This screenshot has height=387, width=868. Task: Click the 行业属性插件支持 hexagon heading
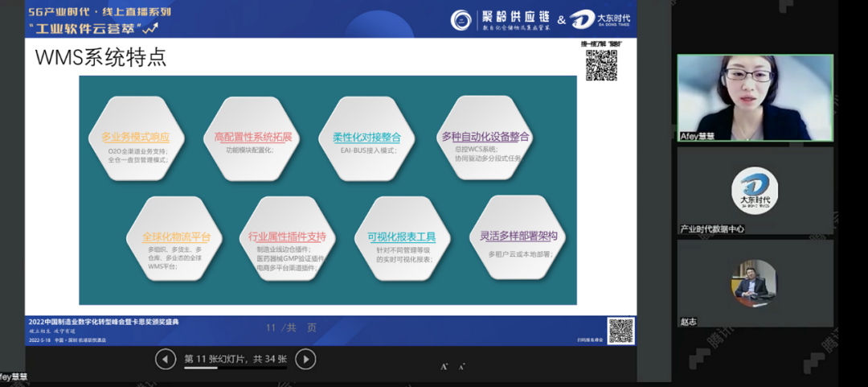[x=287, y=237]
